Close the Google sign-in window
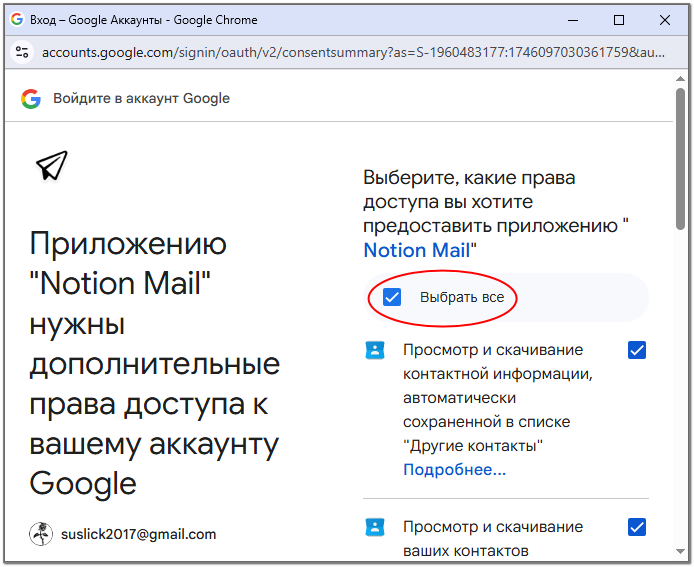 pos(665,20)
